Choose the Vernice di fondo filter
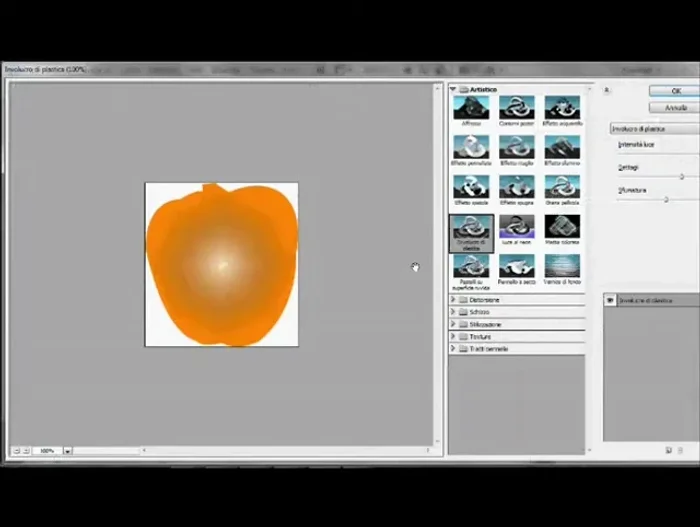This screenshot has width=700, height=527. pos(562,266)
